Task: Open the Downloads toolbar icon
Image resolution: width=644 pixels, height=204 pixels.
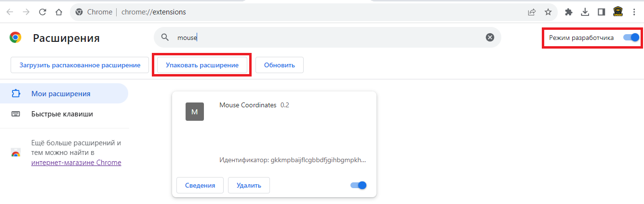Action: click(585, 12)
